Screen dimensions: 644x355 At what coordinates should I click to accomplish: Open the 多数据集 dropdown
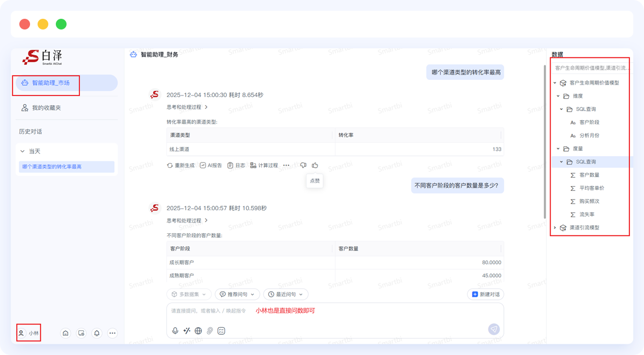(188, 294)
